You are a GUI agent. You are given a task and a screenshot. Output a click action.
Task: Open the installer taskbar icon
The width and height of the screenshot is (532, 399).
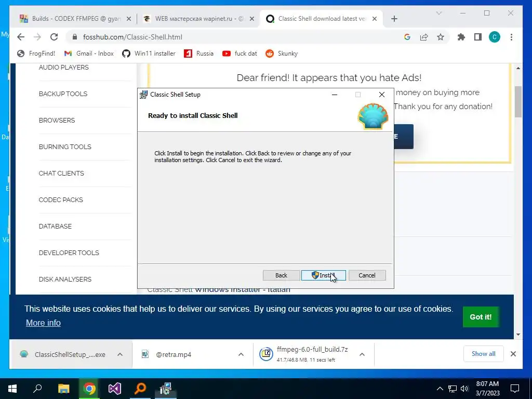point(166,389)
